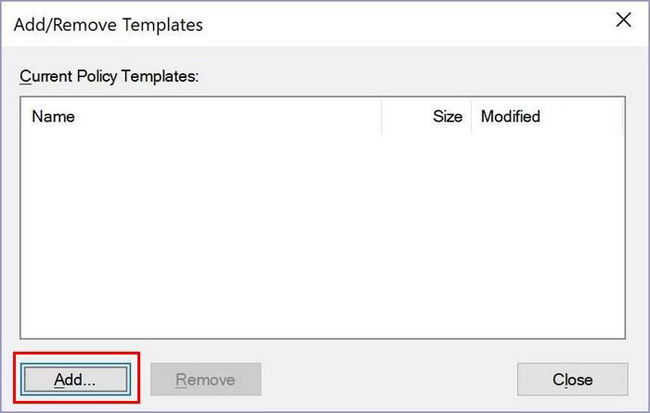
Task: Click the divider between Name and Size
Action: click(382, 116)
